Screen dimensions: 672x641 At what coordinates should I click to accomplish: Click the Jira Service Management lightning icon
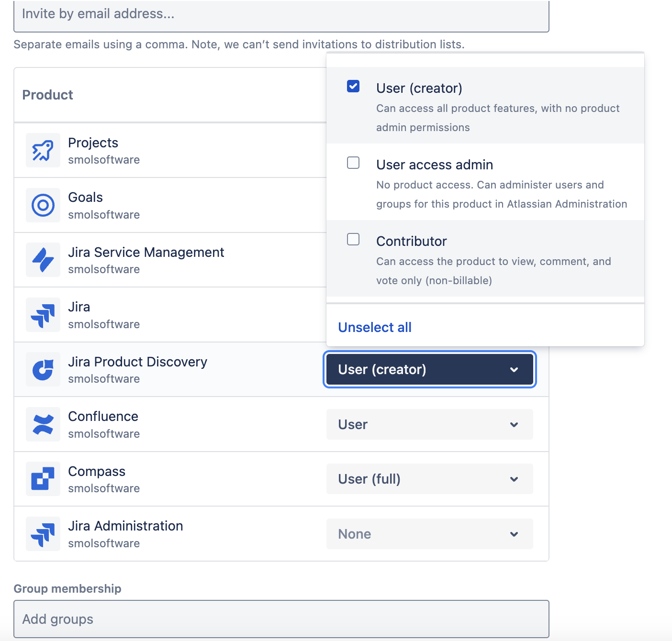click(43, 260)
